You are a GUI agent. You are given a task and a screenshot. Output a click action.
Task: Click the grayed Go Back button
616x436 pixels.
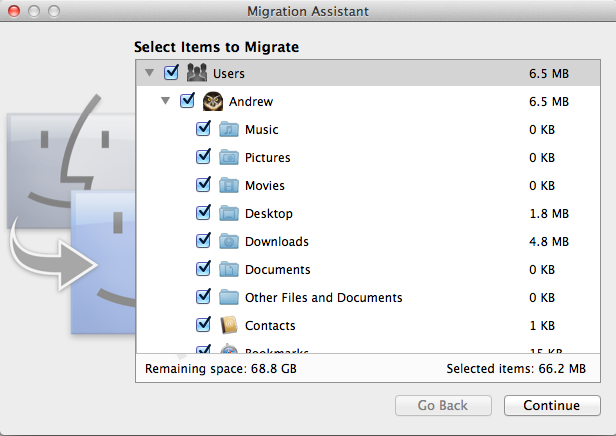[x=443, y=405]
